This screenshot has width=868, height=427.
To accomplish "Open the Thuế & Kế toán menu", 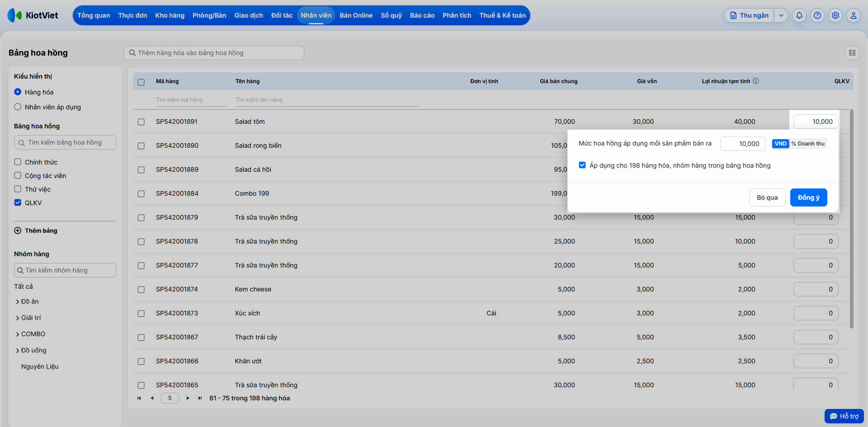I will click(x=503, y=15).
